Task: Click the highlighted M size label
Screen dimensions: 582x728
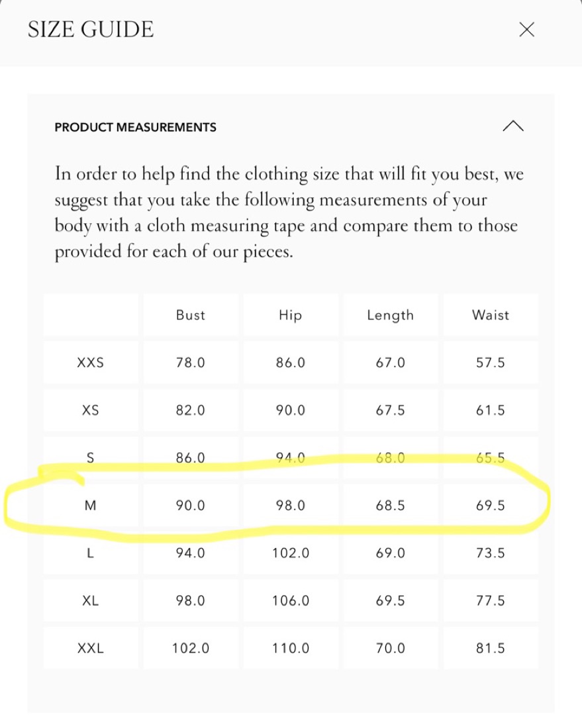Action: pyautogui.click(x=91, y=506)
